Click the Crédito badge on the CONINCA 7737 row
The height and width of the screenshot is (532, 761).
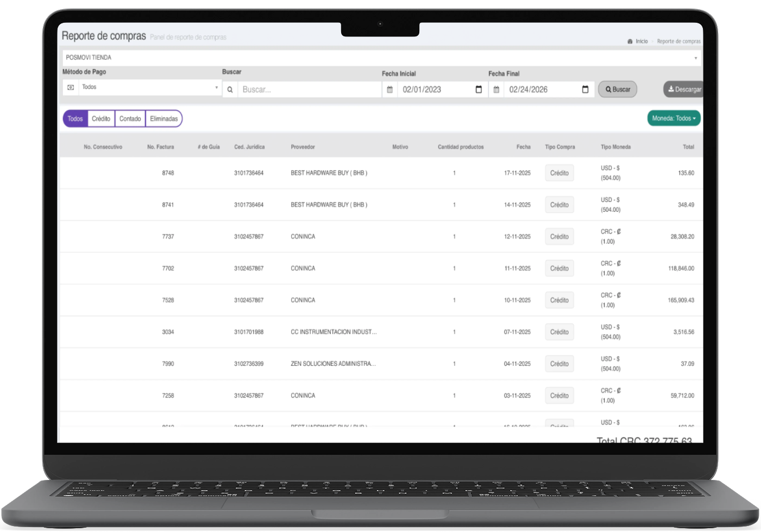(559, 236)
